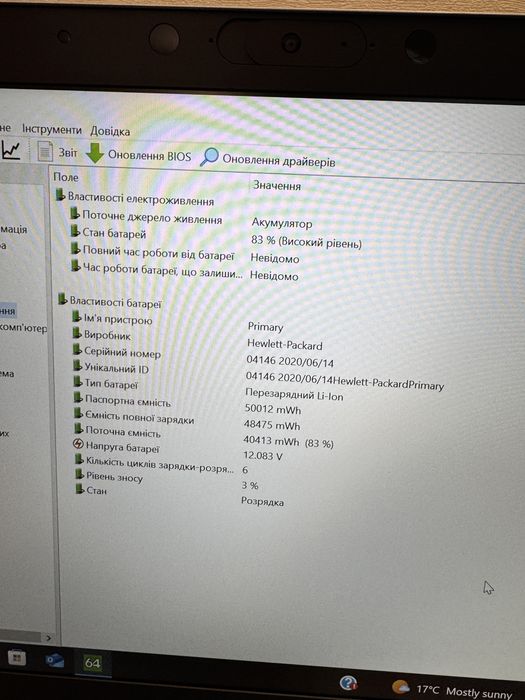Screen dimensions: 525x700
Task: Click battery icon next to Властивості батареї
Action: (62, 299)
